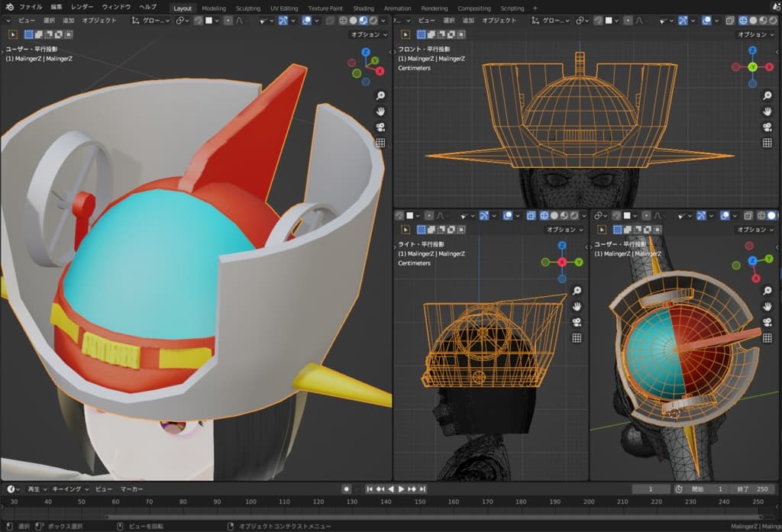Switch to the Sculpting workspace tab
Viewport: 782px width, 532px height.
click(x=248, y=8)
